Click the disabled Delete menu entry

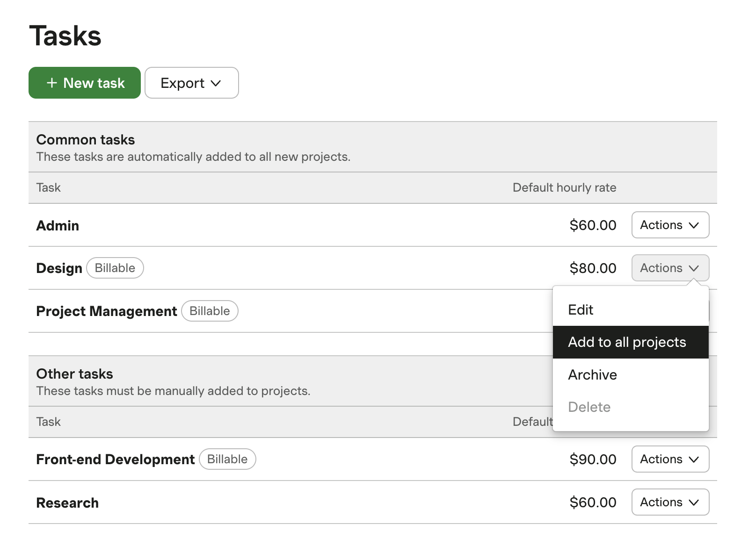631,407
